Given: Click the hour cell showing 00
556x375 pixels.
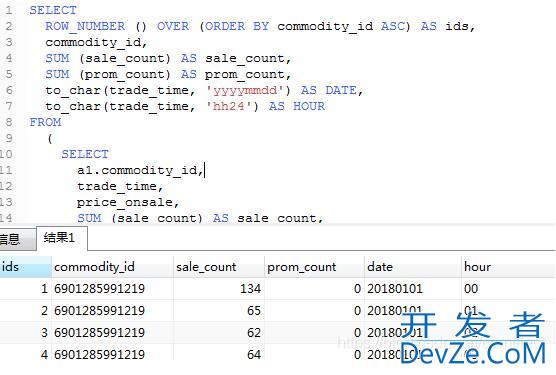Looking at the screenshot, I should [x=509, y=289].
